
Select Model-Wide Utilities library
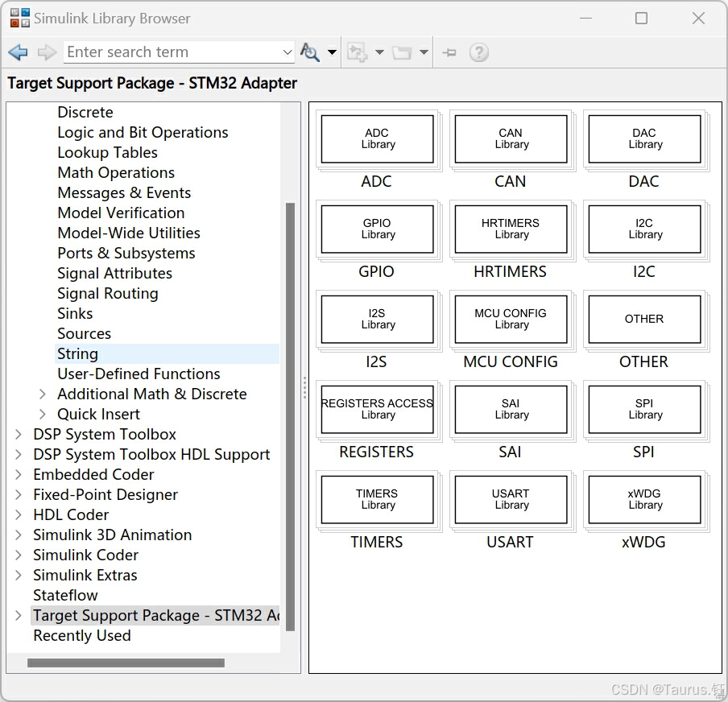[x=129, y=233]
